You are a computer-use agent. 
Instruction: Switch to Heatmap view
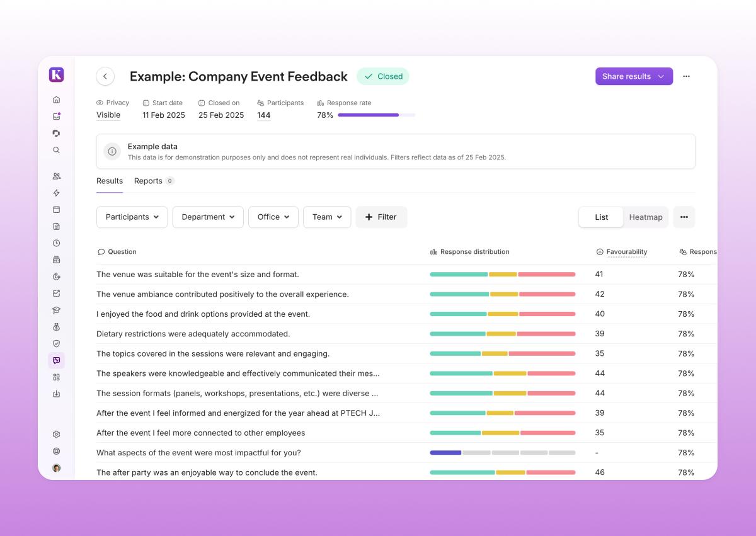(646, 217)
